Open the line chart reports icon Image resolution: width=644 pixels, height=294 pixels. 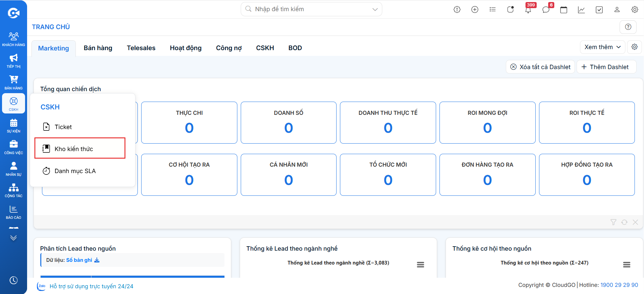(581, 9)
